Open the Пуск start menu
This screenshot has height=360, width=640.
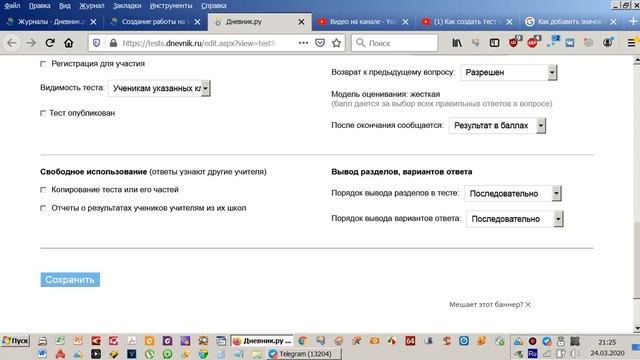(16, 341)
